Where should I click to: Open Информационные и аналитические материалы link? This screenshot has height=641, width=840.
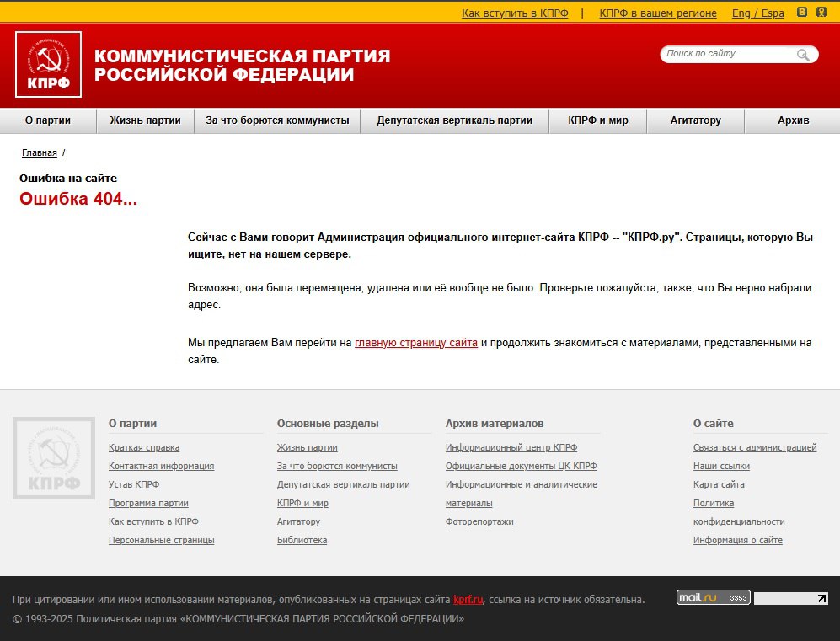(522, 484)
